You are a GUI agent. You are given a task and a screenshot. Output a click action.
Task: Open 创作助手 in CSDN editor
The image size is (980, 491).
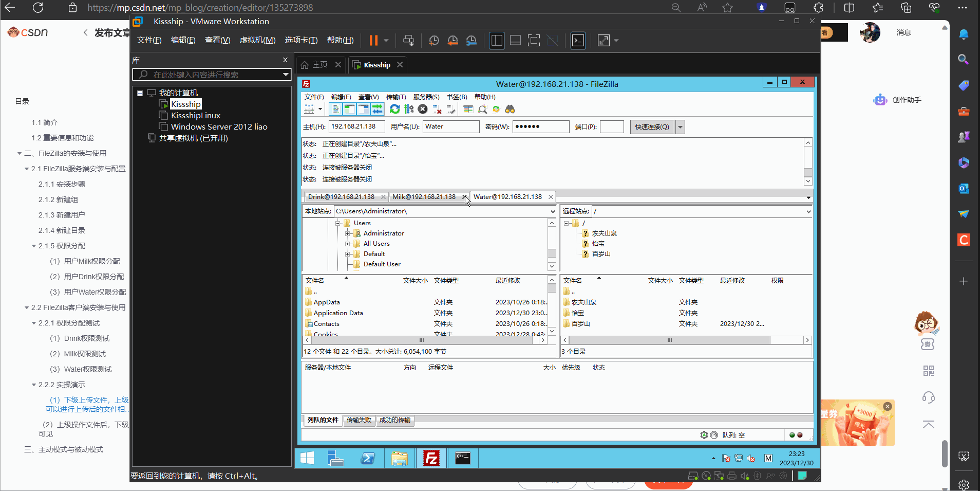coord(897,100)
